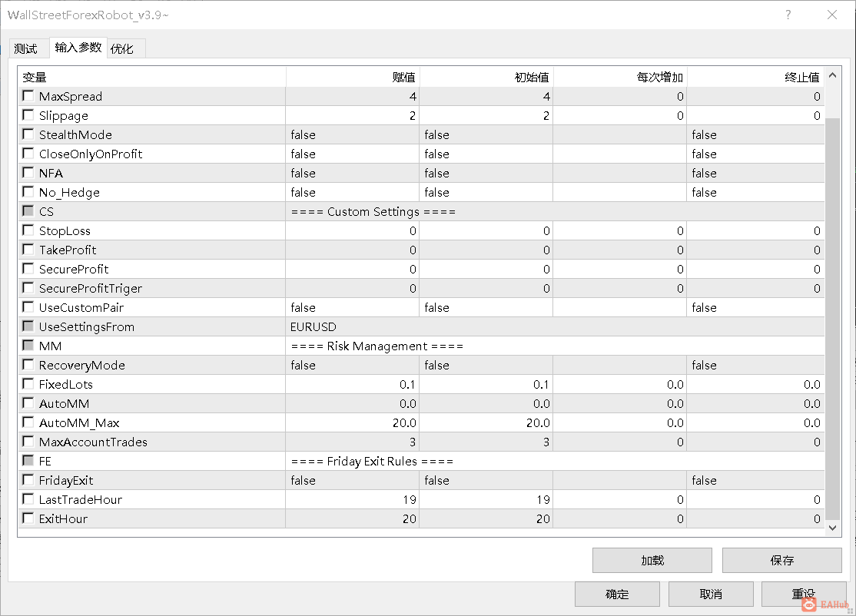
Task: Click the vertical scrollbar thumb
Action: click(832, 318)
